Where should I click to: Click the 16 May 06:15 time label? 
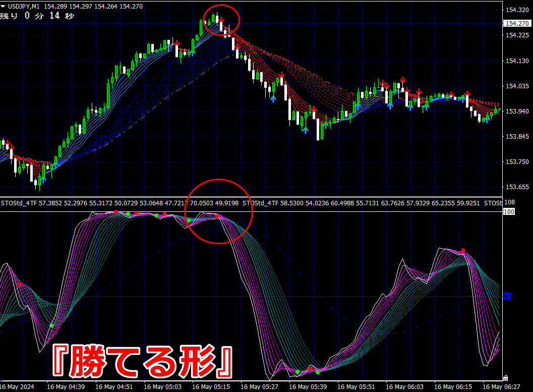tap(453, 386)
